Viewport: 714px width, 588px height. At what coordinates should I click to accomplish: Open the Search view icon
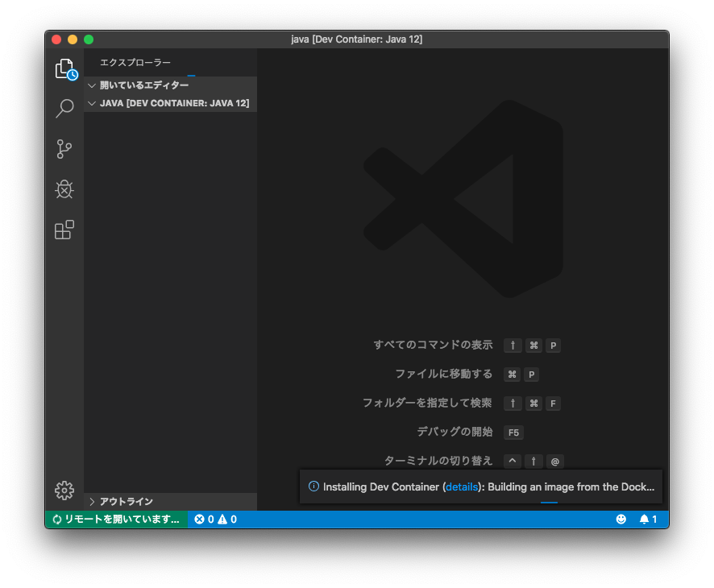point(64,109)
